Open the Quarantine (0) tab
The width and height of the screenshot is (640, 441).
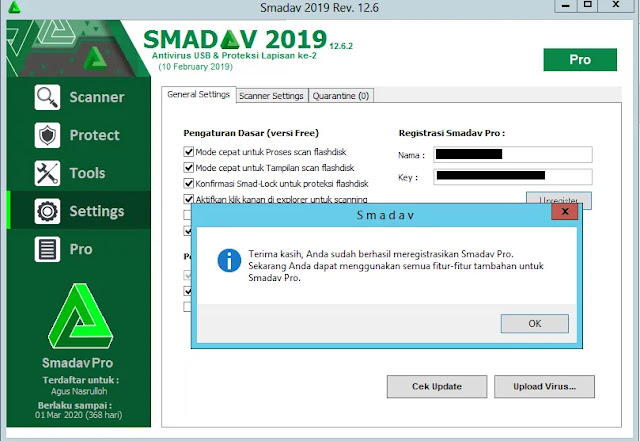[341, 96]
